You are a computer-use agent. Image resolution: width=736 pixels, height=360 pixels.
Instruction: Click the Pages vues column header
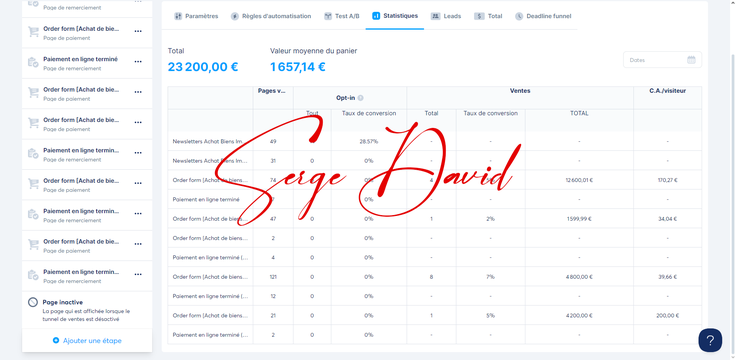coord(273,91)
